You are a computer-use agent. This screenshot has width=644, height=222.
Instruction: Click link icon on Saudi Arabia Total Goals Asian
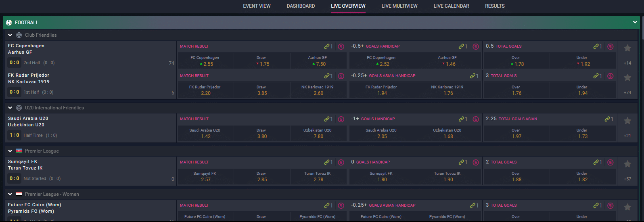point(607,119)
